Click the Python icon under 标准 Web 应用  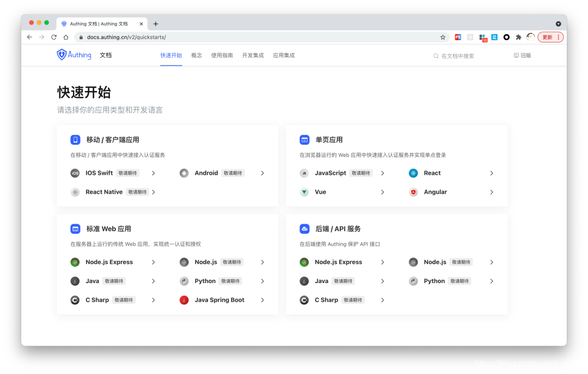(x=184, y=280)
